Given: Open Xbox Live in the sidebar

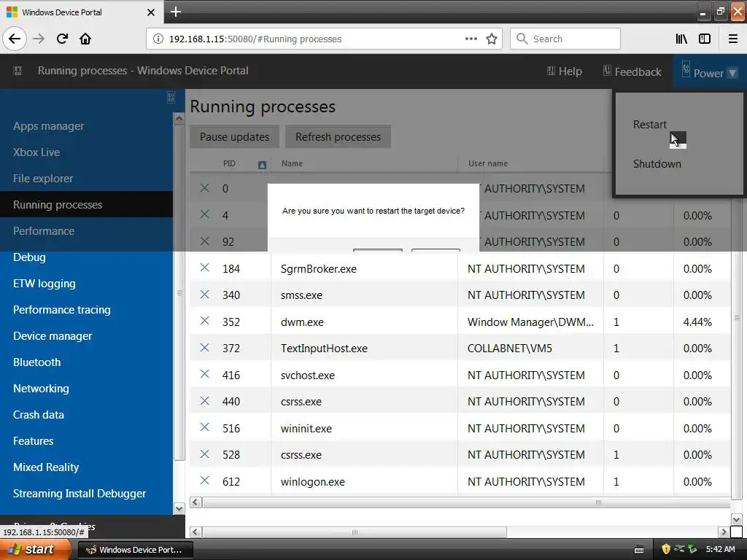Looking at the screenshot, I should pos(36,152).
